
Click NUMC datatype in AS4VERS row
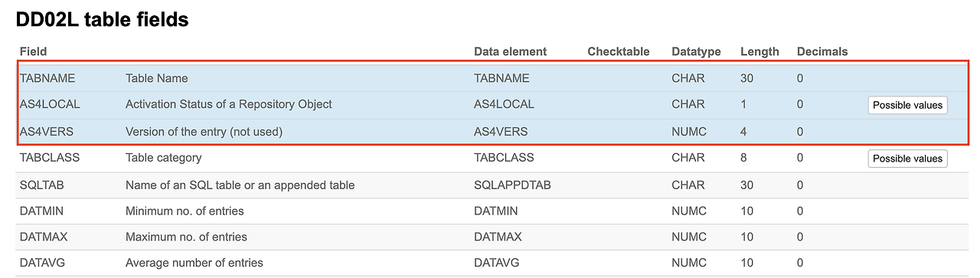(689, 132)
